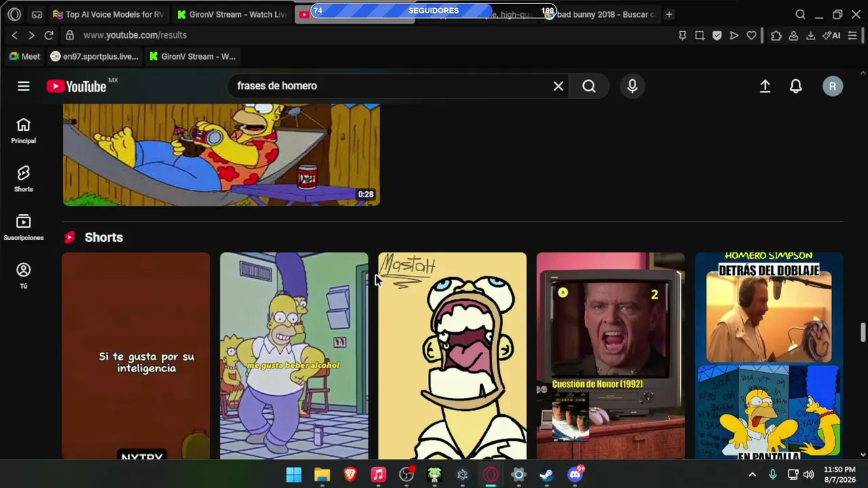868x488 pixels.
Task: Clear the search text with the X
Action: coord(558,86)
